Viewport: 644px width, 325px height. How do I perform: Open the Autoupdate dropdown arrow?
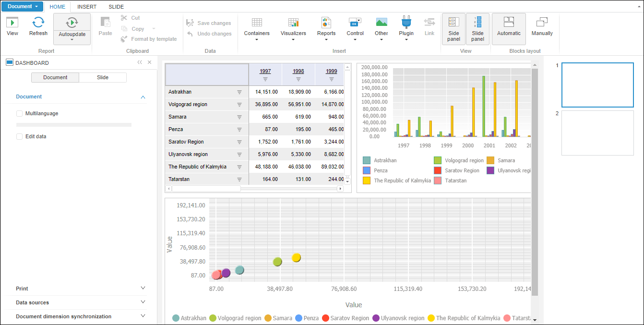[x=72, y=40]
